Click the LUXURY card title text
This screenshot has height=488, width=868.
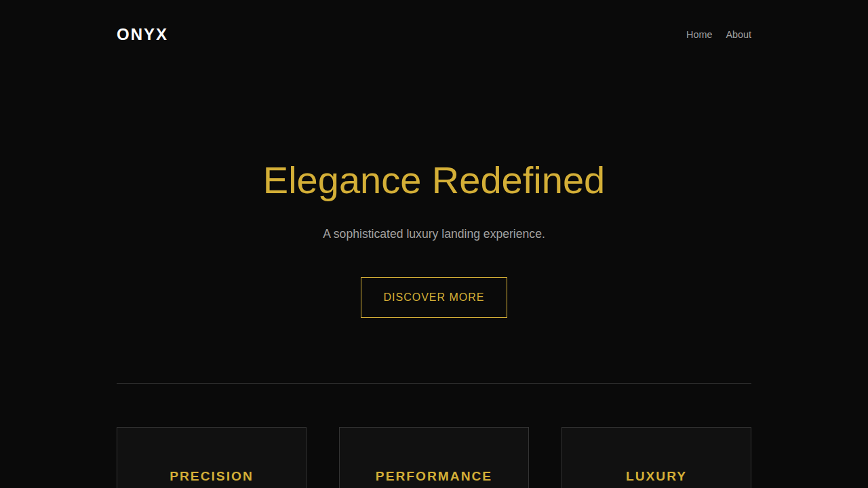tap(656, 476)
